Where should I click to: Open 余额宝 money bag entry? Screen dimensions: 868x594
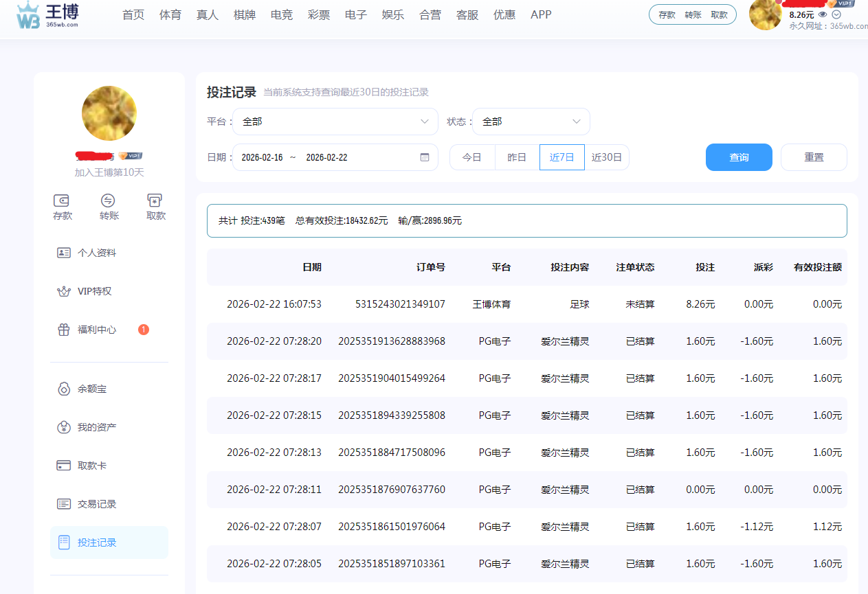tap(64, 389)
